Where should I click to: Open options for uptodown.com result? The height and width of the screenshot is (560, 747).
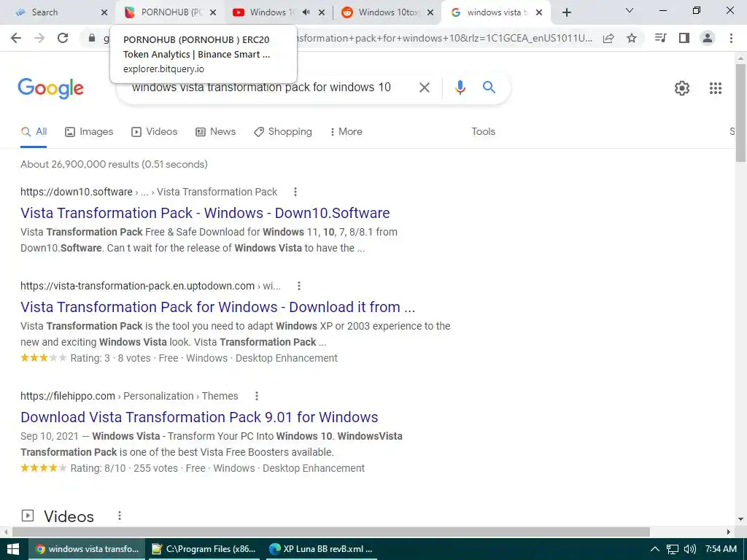pyautogui.click(x=298, y=286)
